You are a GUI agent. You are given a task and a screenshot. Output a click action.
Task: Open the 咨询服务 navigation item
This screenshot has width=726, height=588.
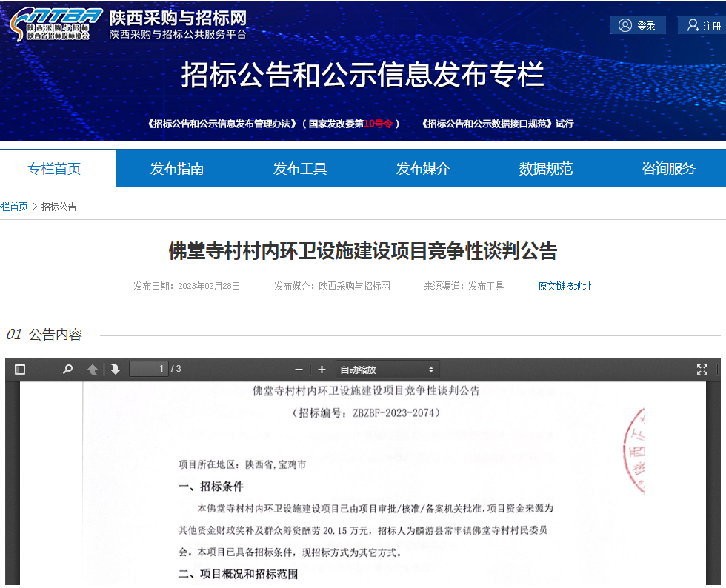668,169
